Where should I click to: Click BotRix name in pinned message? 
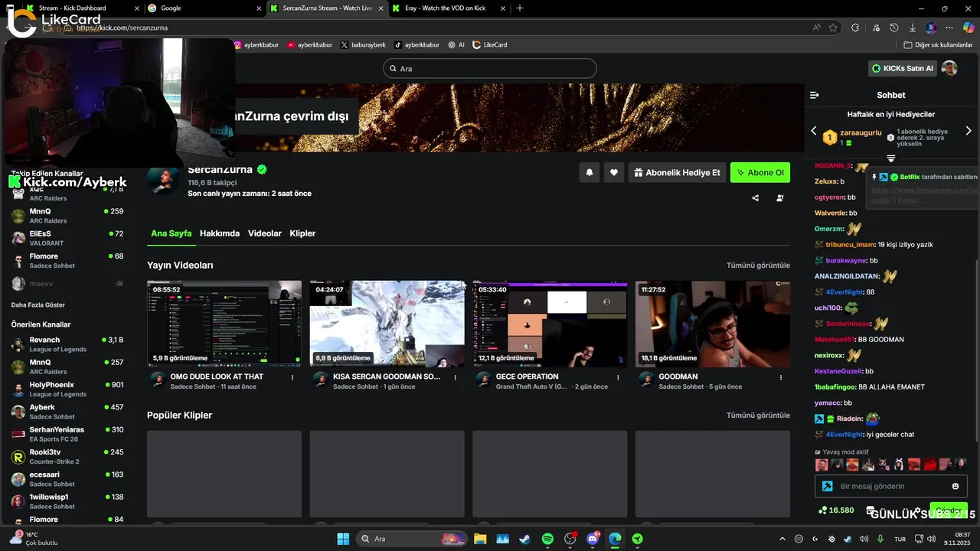click(x=910, y=177)
